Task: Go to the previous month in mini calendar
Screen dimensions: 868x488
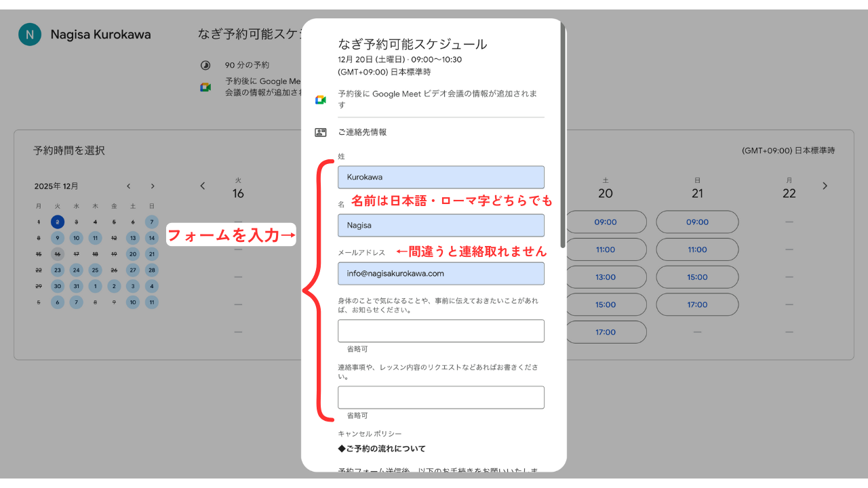Action: coord(129,186)
